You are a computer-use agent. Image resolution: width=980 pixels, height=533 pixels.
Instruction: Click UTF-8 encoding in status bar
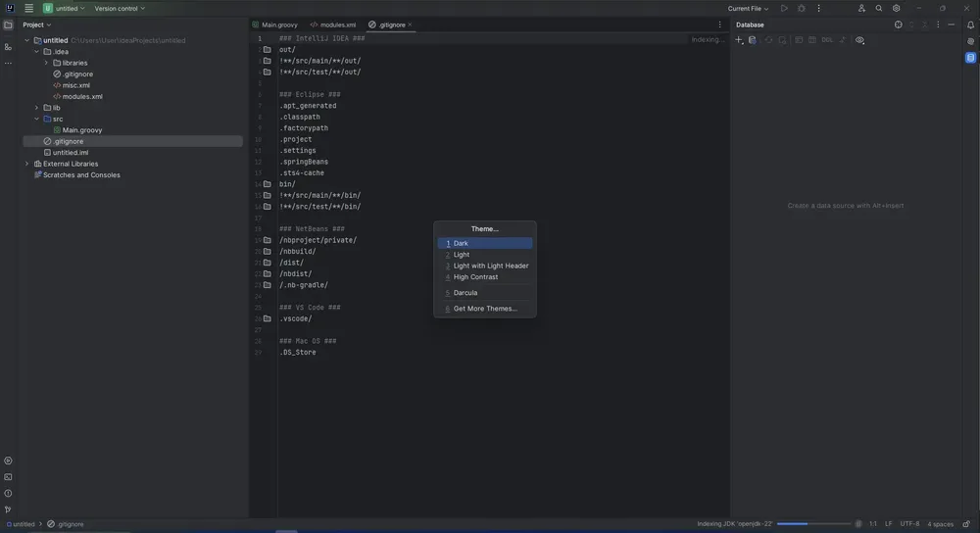909,523
